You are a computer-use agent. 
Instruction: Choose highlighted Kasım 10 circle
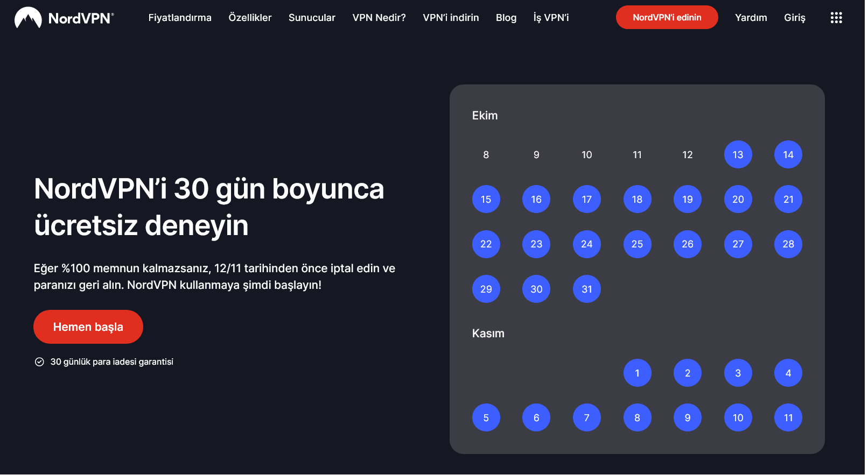click(738, 418)
